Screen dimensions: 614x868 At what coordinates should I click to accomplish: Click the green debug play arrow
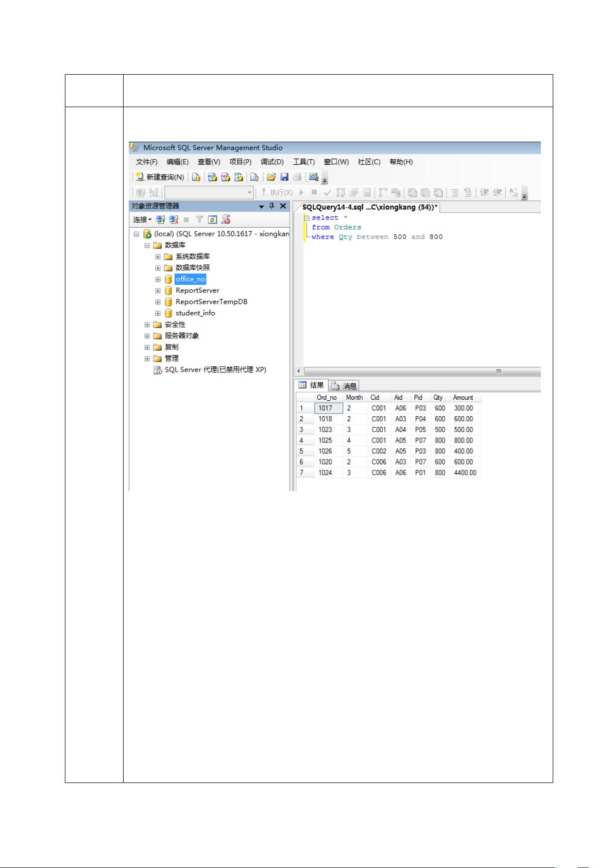tap(302, 193)
